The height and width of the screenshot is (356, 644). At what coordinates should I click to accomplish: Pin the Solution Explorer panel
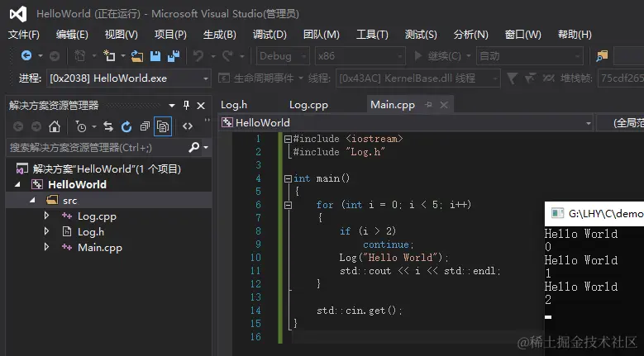187,105
